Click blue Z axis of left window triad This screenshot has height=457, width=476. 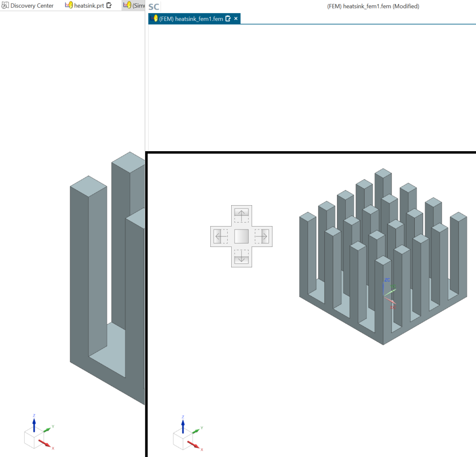coord(34,424)
